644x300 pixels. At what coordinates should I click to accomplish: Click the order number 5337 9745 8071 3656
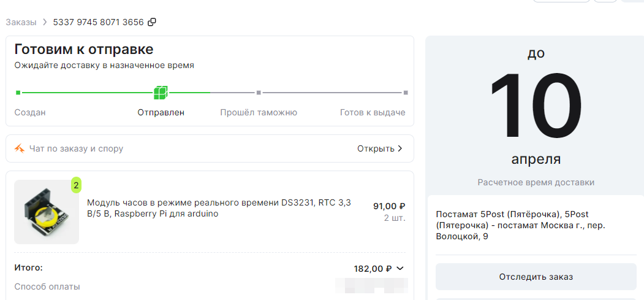(99, 22)
